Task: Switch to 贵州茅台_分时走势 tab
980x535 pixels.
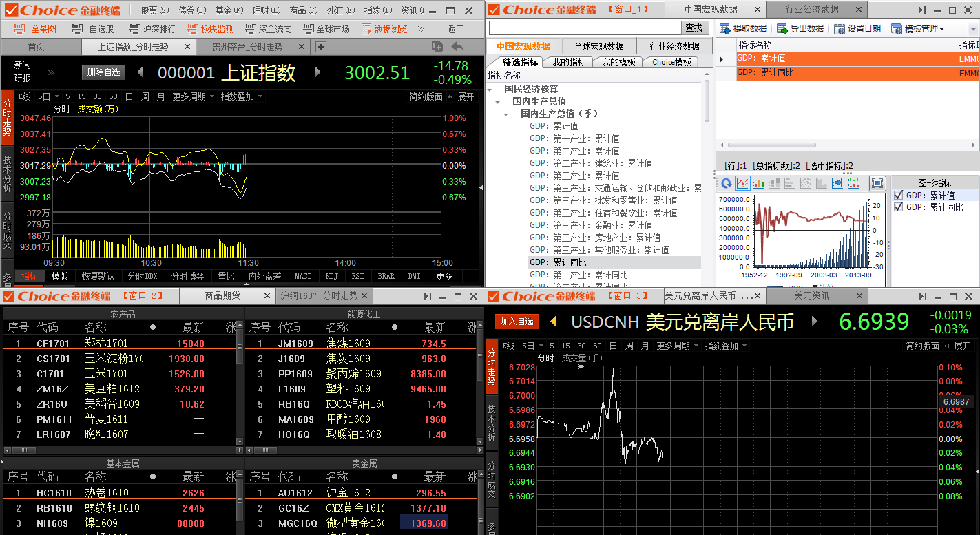Action: pos(247,47)
